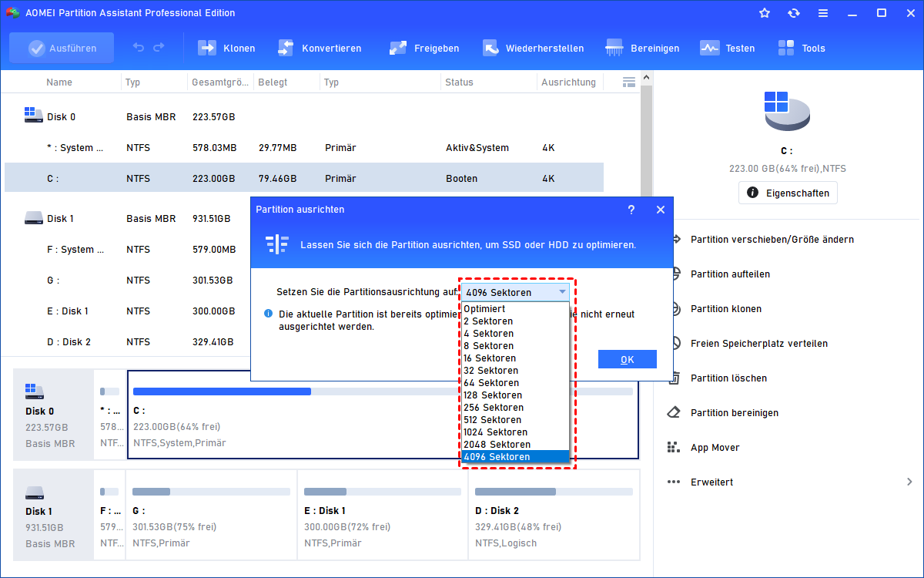Open the Konvertieren tool

(286, 48)
